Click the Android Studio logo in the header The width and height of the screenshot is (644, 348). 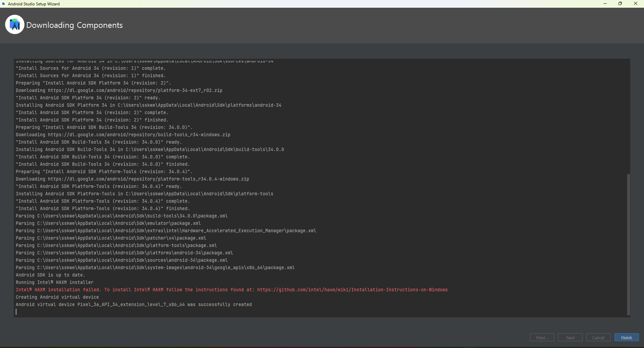tap(15, 24)
